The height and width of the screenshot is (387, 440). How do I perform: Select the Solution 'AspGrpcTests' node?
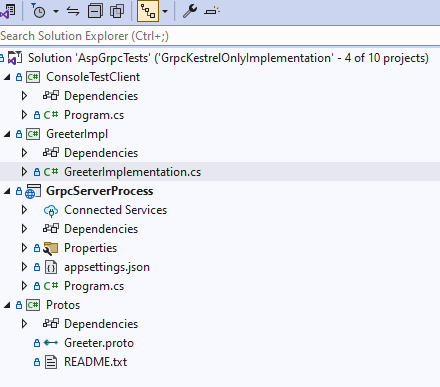[x=228, y=58]
